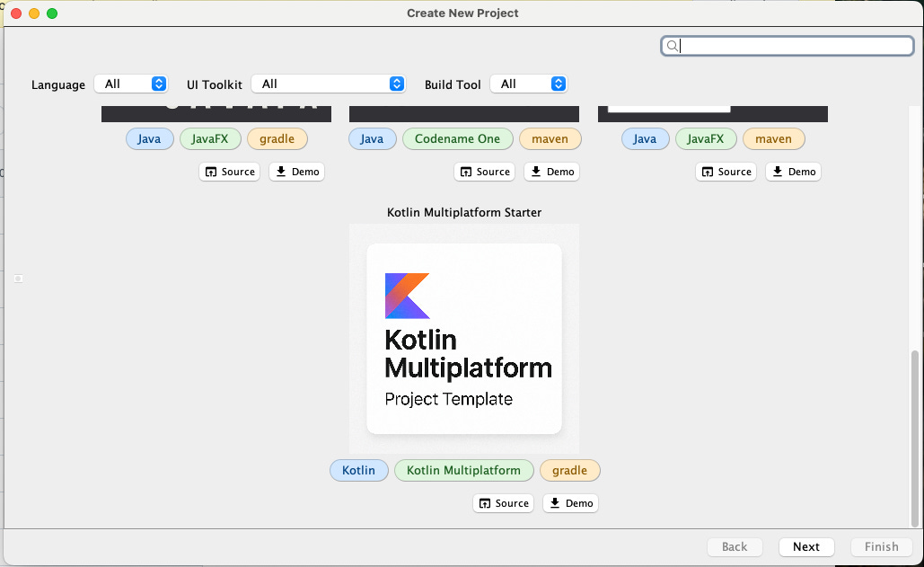Screen dimensions: 924x567
Task: Open the Build Tool filter dropdown
Action: [x=529, y=84]
